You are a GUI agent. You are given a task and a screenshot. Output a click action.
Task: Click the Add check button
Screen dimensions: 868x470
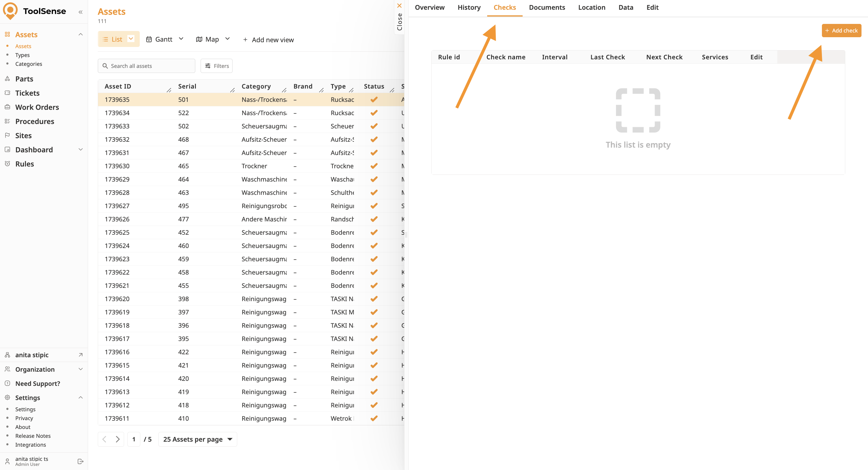click(841, 31)
